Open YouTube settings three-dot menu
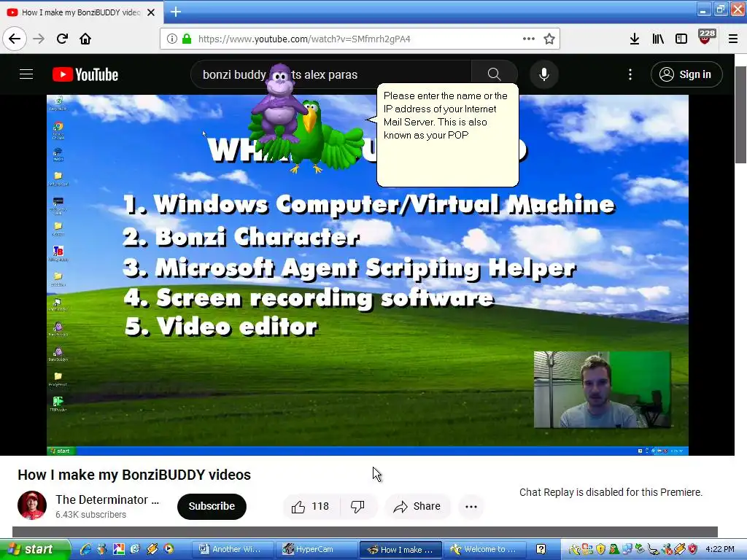The width and height of the screenshot is (747, 560). coord(630,74)
